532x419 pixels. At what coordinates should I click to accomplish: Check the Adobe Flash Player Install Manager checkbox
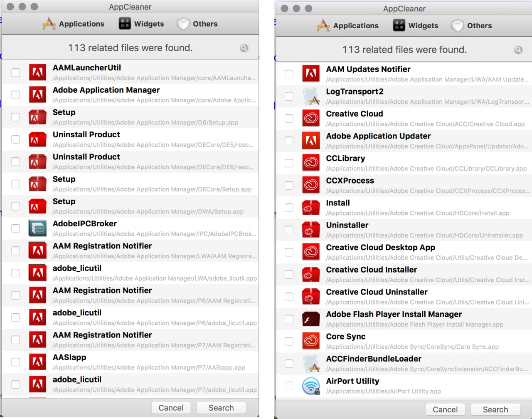tap(289, 319)
